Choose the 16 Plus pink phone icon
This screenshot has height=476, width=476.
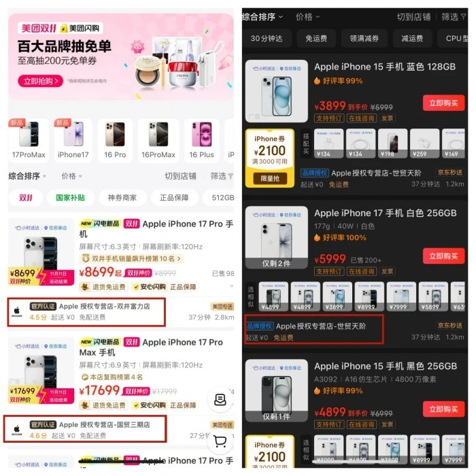point(201,140)
